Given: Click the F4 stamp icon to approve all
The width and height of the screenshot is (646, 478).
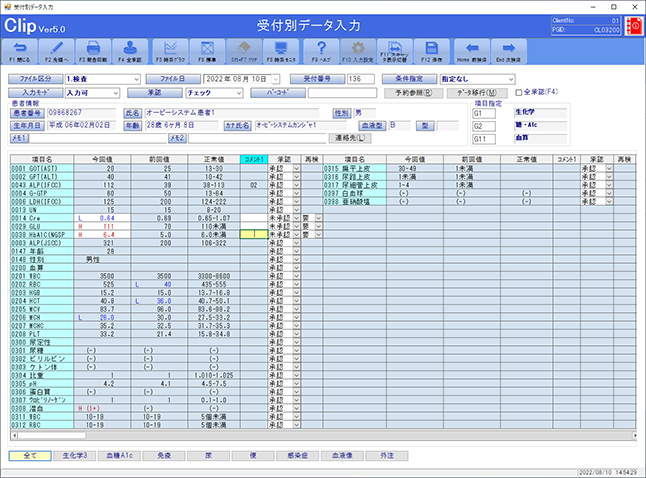Looking at the screenshot, I should 130,52.
